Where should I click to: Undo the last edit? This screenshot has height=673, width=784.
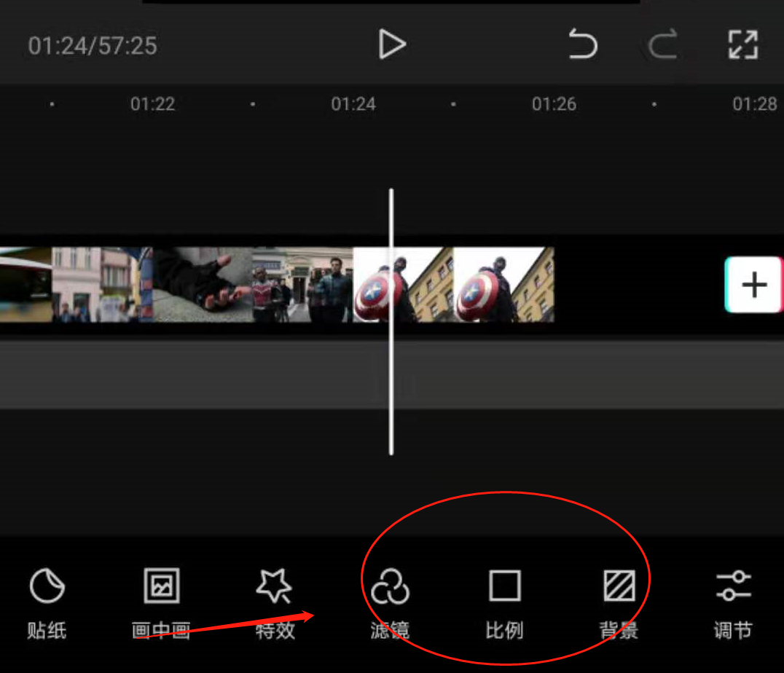(583, 44)
